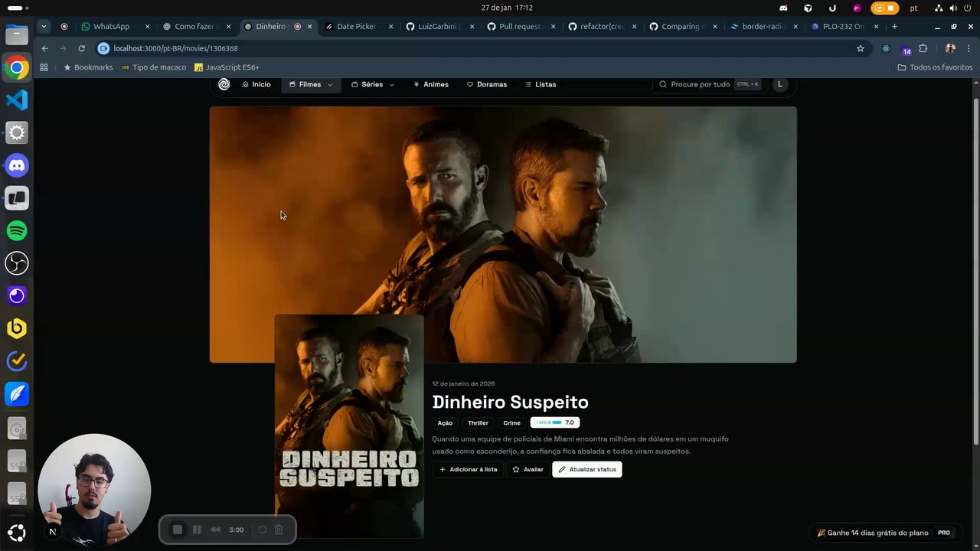Delete the recording with the trash icon
Screen dimensions: 980x551
pyautogui.click(x=279, y=530)
